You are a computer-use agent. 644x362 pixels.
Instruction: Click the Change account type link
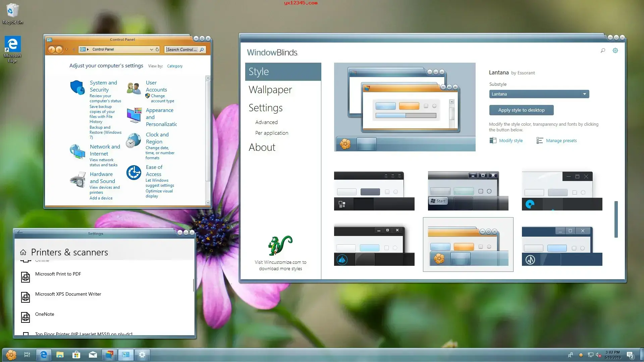pos(162,98)
